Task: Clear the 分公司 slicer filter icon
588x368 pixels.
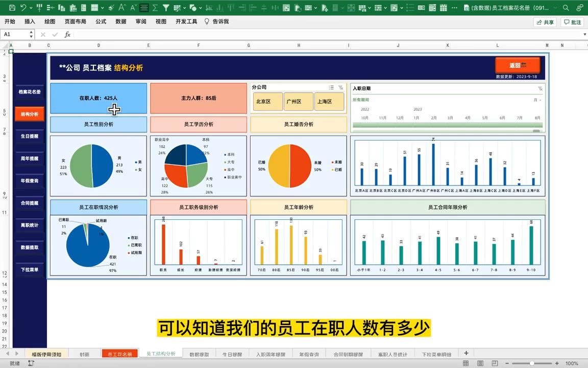Action: click(340, 87)
